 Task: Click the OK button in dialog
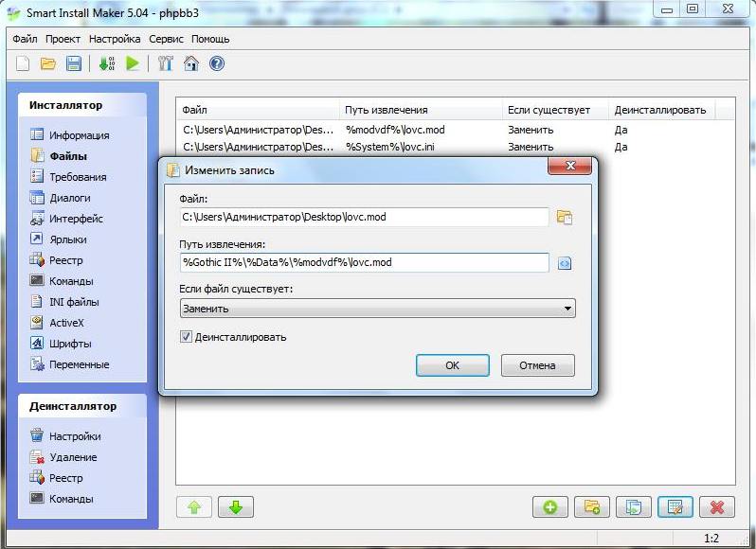452,365
